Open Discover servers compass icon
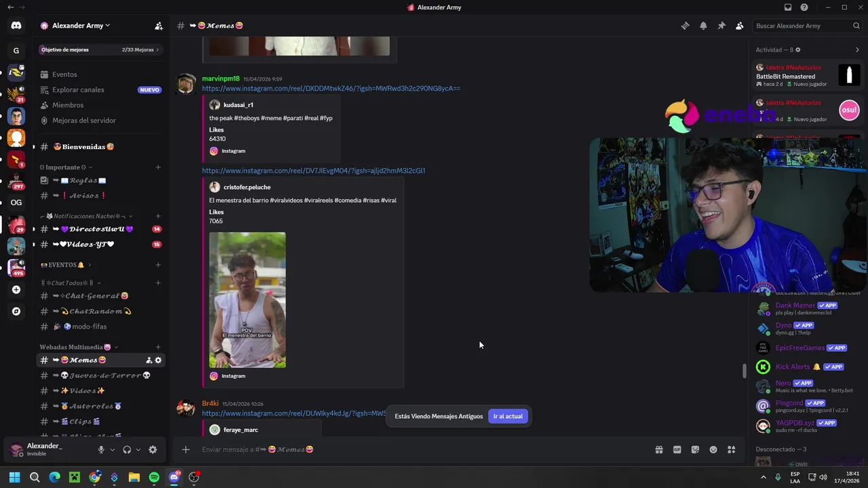 (16, 312)
